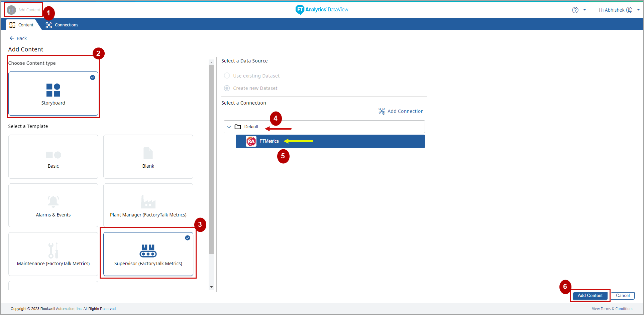Screen dimensions: 644x315
Task: Click the Default folder row label
Action: 251,127
